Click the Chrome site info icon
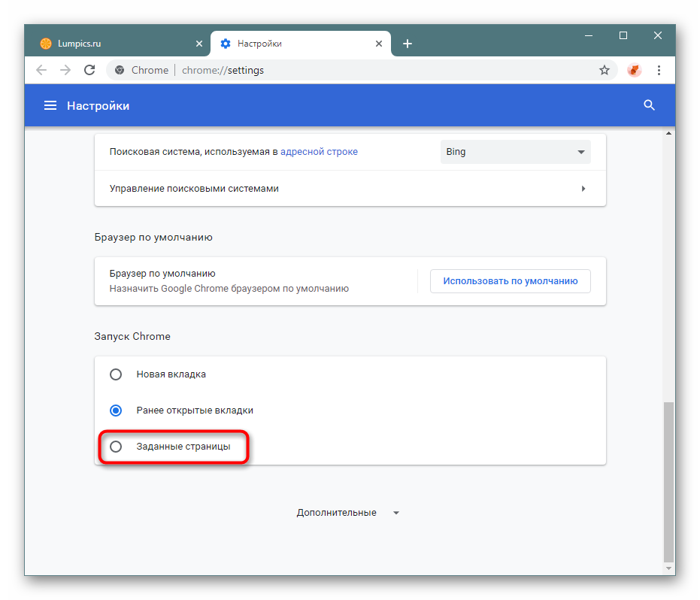The image size is (700, 600). (x=120, y=70)
